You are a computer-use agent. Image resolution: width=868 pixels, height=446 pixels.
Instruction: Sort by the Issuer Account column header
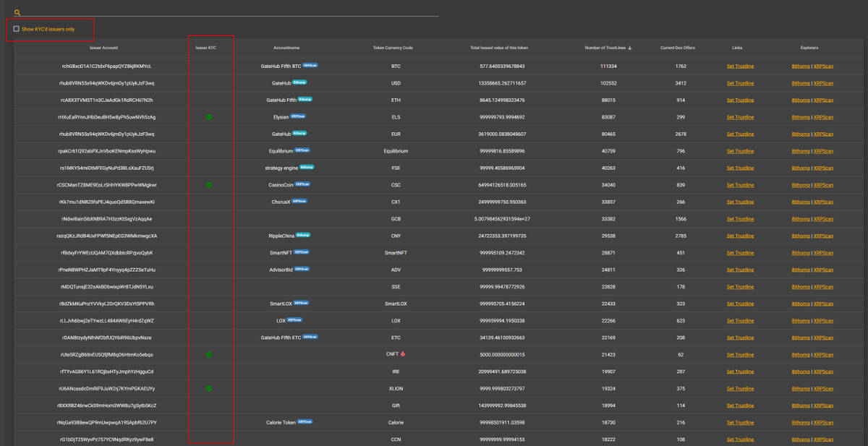pos(103,48)
